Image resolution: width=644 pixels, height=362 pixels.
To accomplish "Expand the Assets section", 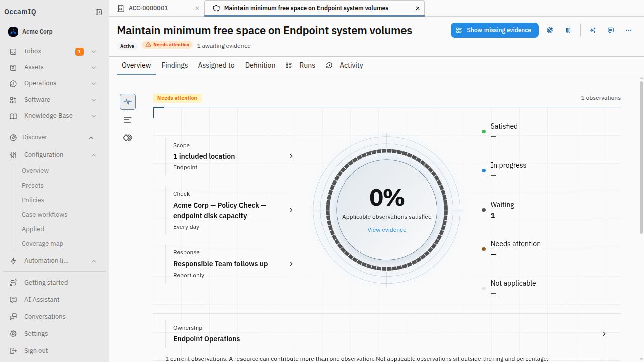I will coord(94,67).
